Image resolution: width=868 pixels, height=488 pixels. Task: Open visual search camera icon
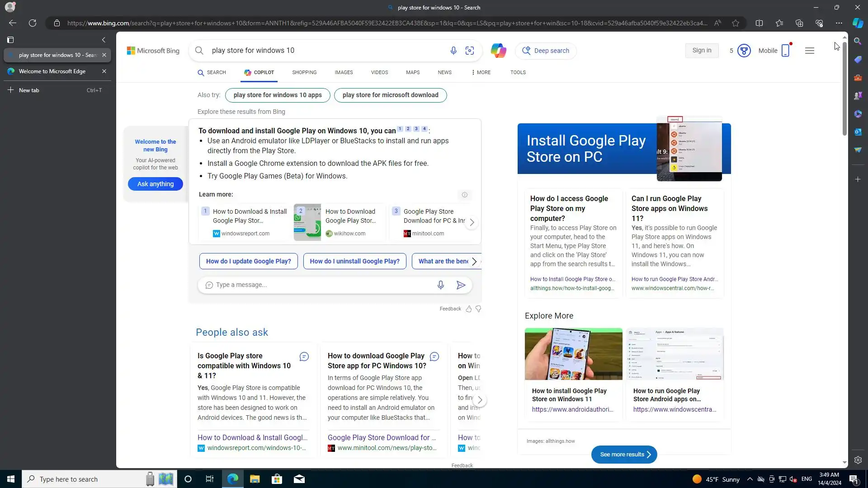coord(470,51)
